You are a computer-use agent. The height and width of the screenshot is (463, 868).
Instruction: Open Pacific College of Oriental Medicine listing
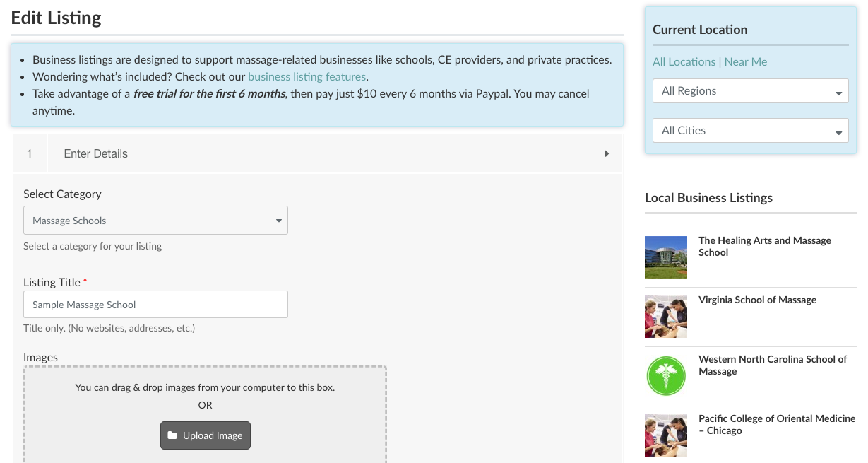point(777,425)
